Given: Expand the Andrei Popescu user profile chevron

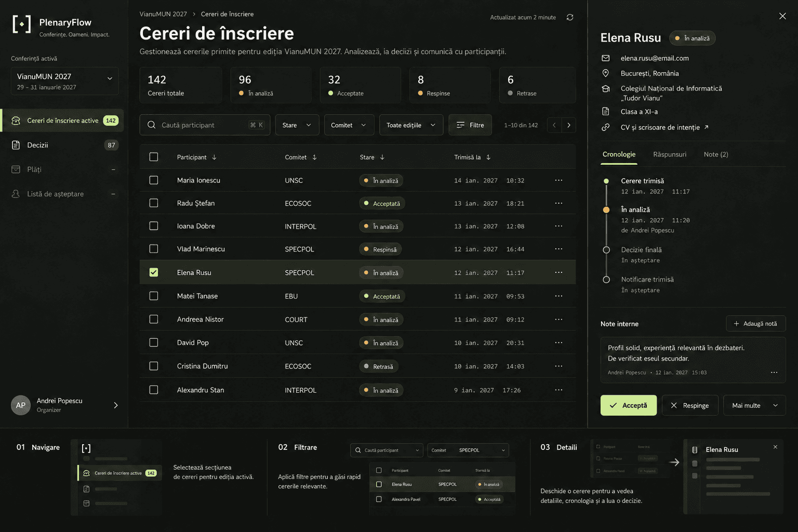Looking at the screenshot, I should 116,405.
